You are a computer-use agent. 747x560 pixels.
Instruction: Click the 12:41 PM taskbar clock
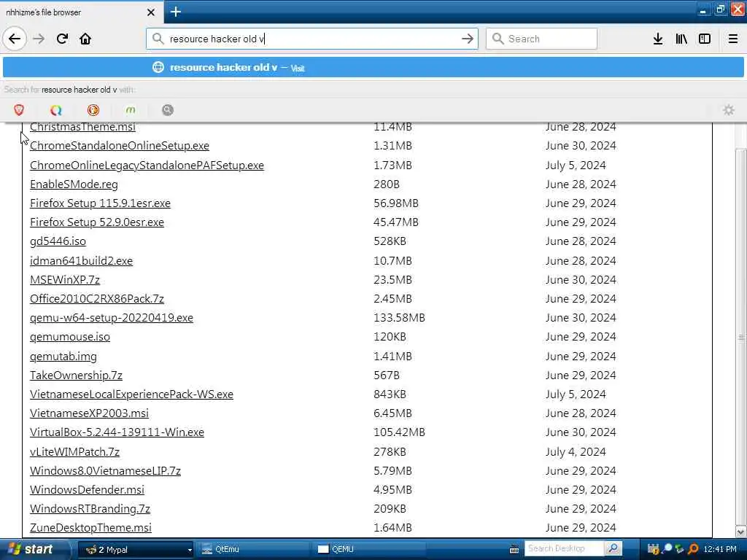(x=720, y=549)
